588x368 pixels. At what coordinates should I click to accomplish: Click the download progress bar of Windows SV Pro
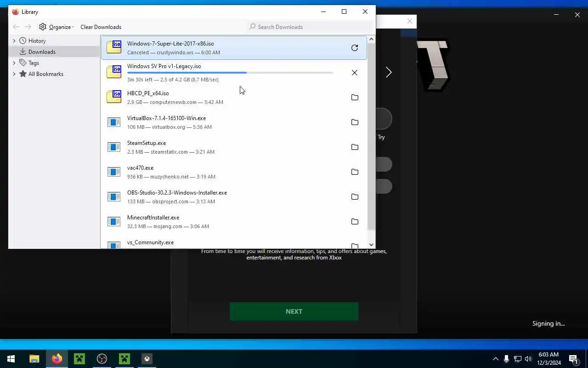(x=230, y=73)
